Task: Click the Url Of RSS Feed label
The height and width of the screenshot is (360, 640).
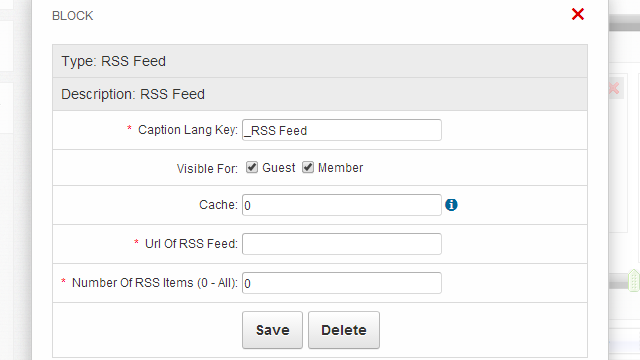Action: point(191,244)
